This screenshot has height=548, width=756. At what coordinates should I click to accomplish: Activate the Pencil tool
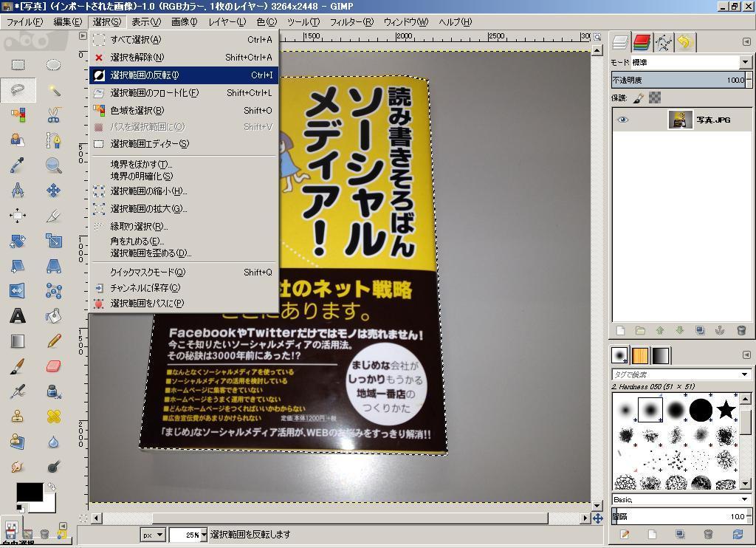click(x=53, y=341)
